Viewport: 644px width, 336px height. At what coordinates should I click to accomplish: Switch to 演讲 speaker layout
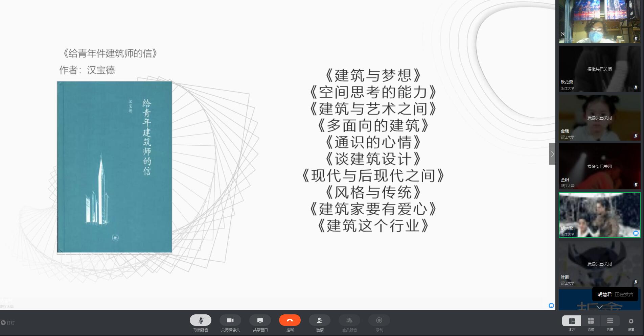[572, 321]
